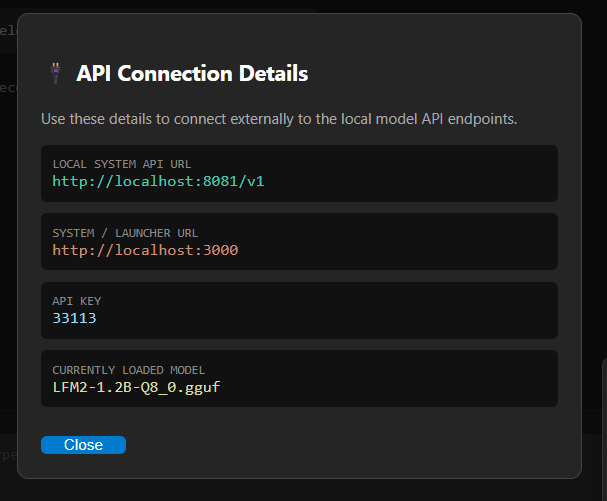The height and width of the screenshot is (501, 607).
Task: Click blank space in the API Key box
Action: (x=400, y=310)
